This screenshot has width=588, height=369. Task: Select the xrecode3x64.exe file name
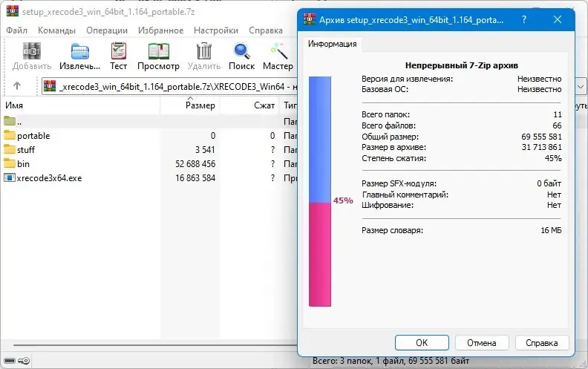49,178
